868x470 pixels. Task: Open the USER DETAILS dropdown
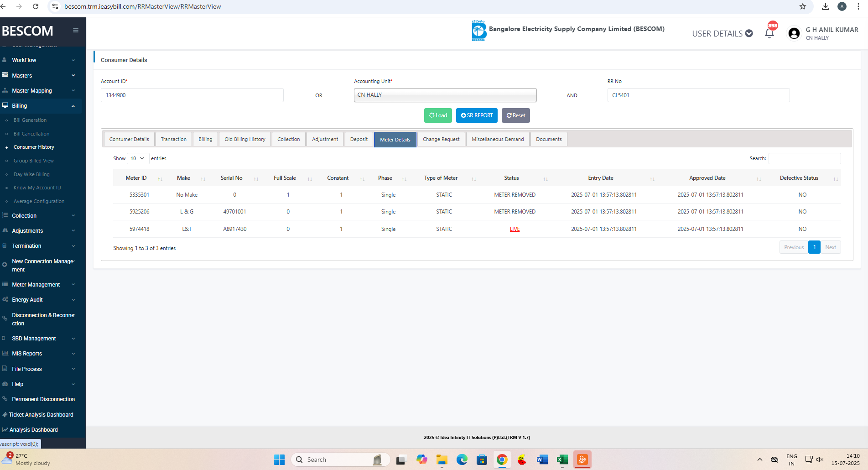coord(722,33)
